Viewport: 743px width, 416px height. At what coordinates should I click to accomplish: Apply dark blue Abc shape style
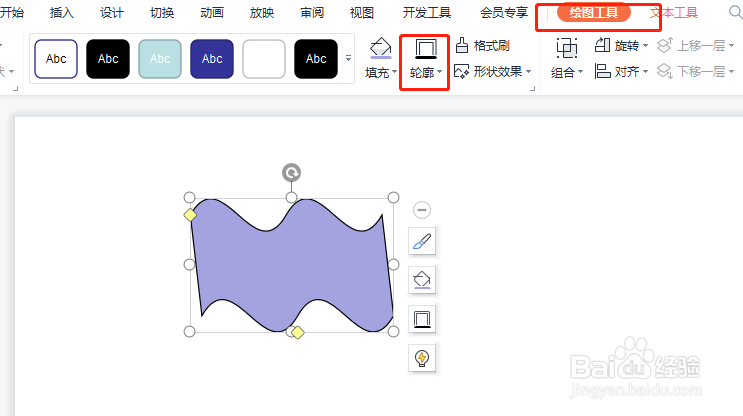212,59
